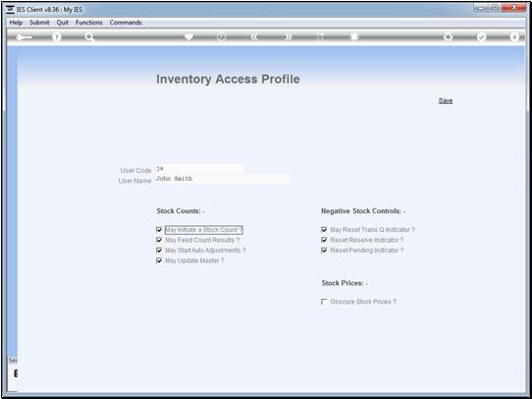Open the Functions menu

click(x=89, y=23)
